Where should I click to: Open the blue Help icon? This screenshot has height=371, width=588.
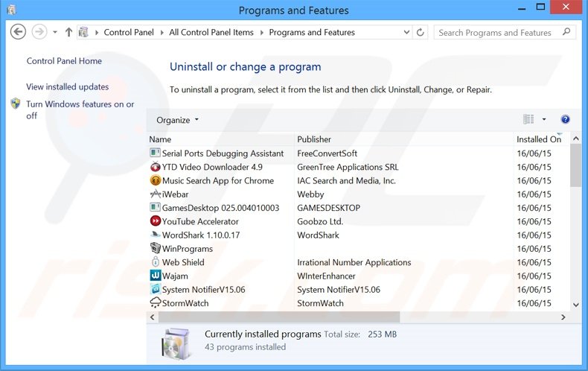pyautogui.click(x=565, y=119)
